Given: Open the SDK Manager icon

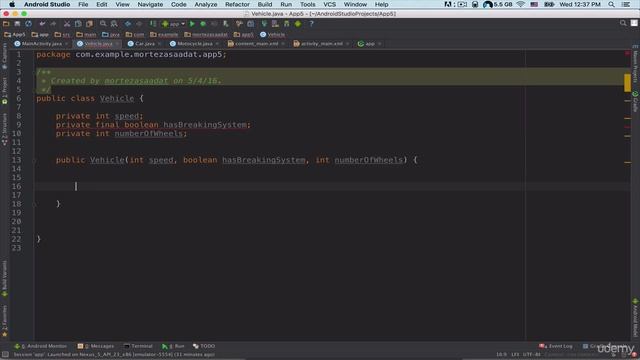Looking at the screenshot, I should pos(287,24).
